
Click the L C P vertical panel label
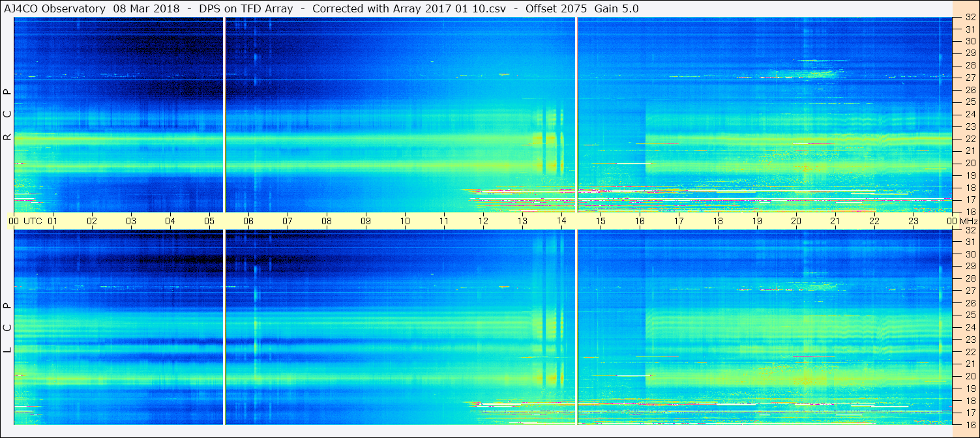pos(7,327)
